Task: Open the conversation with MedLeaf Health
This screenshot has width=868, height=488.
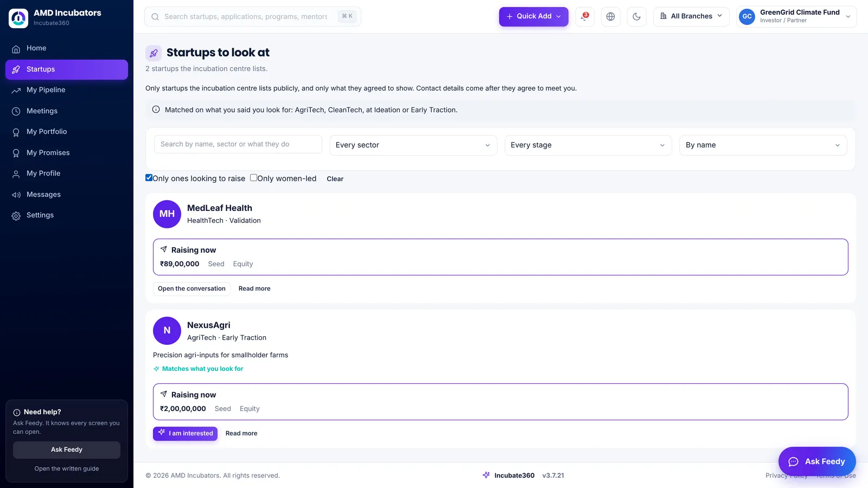Action: 192,288
